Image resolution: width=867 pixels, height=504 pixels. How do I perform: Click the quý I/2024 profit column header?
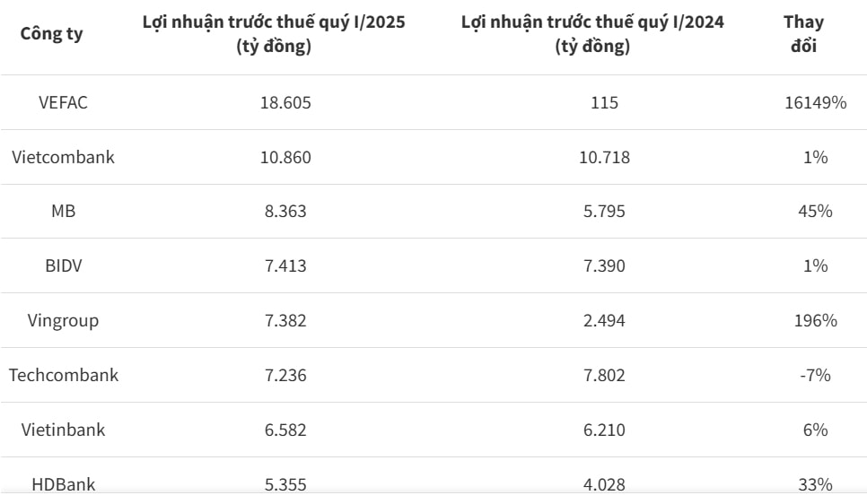click(x=592, y=34)
